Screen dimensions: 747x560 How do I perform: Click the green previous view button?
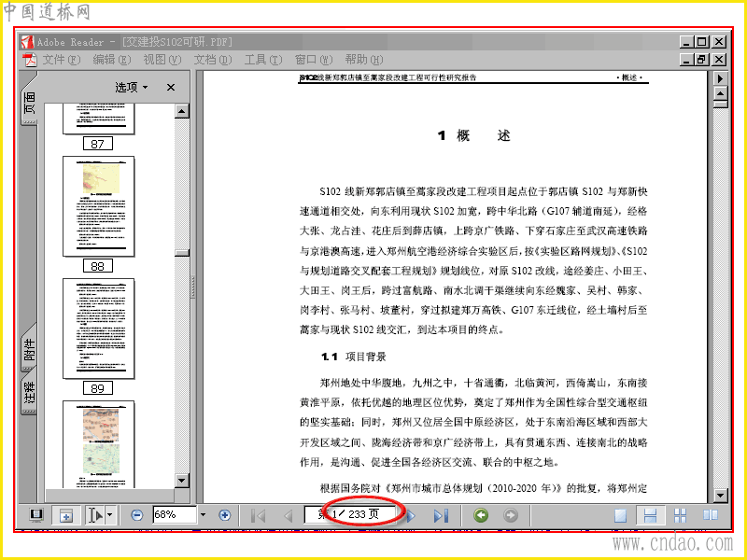click(481, 515)
